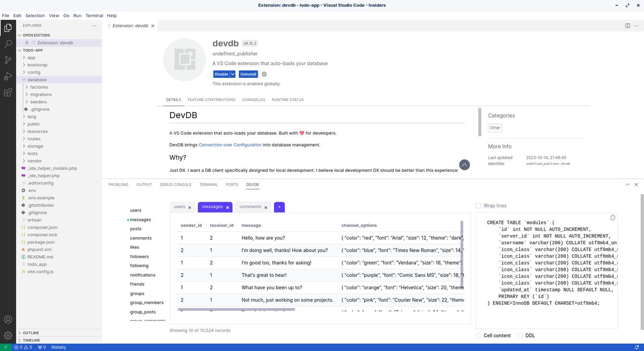Close the Extension: devdb editor tab
This screenshot has width=644, height=351.
point(152,26)
